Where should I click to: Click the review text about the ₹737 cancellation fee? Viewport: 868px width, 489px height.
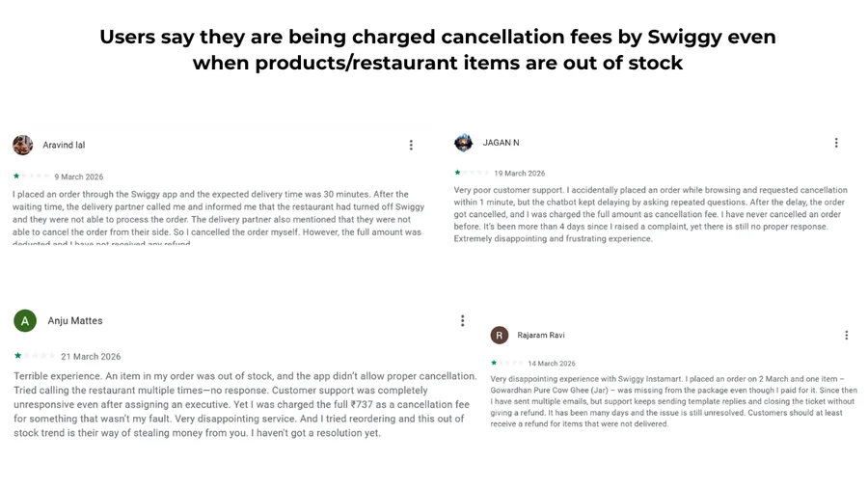[245, 404]
